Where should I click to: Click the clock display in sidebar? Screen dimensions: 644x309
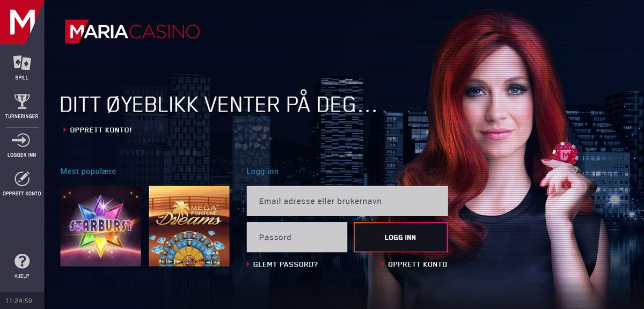click(x=19, y=301)
